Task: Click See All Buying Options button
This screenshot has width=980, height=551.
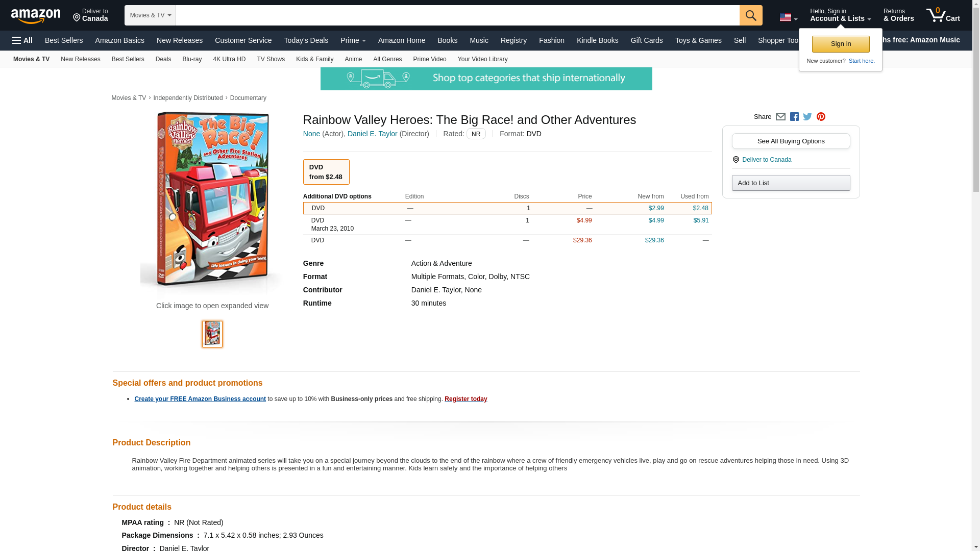Action: (x=791, y=141)
